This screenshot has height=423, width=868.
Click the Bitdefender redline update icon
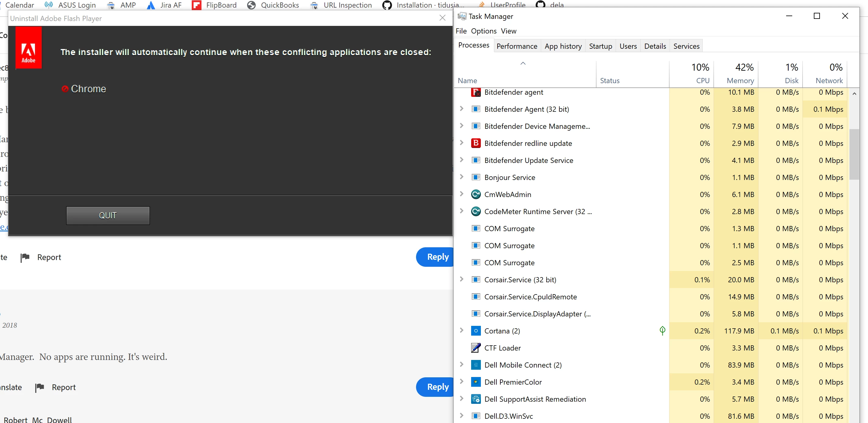coord(475,143)
